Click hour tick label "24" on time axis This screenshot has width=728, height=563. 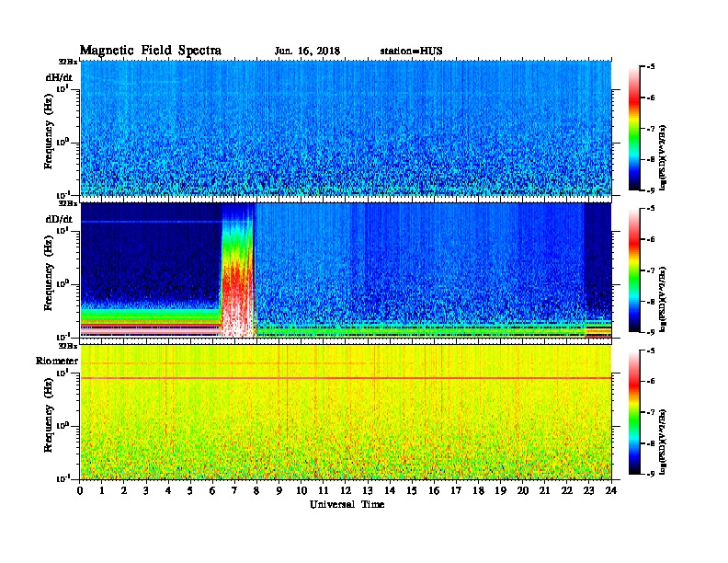point(611,490)
